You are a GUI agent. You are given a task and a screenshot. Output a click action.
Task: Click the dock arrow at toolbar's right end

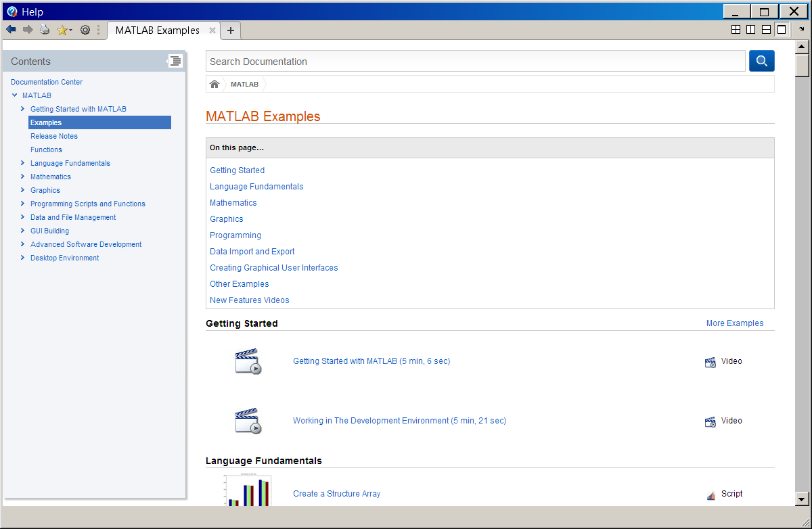click(x=802, y=30)
